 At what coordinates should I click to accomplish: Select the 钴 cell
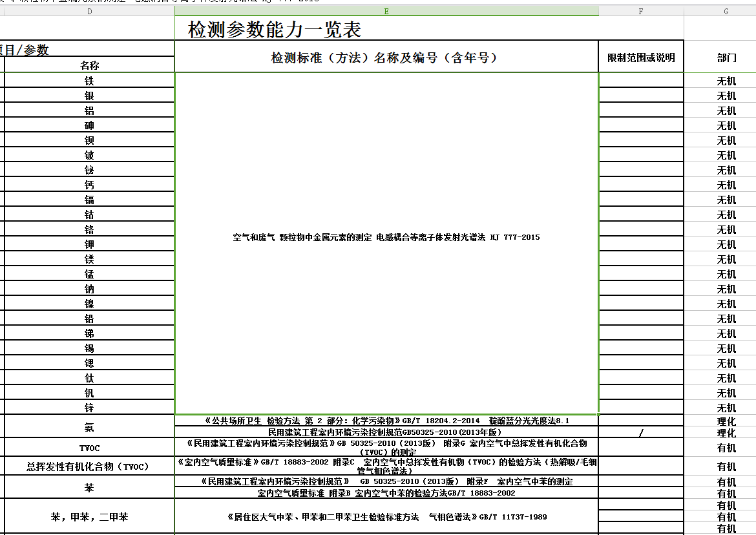(x=89, y=215)
